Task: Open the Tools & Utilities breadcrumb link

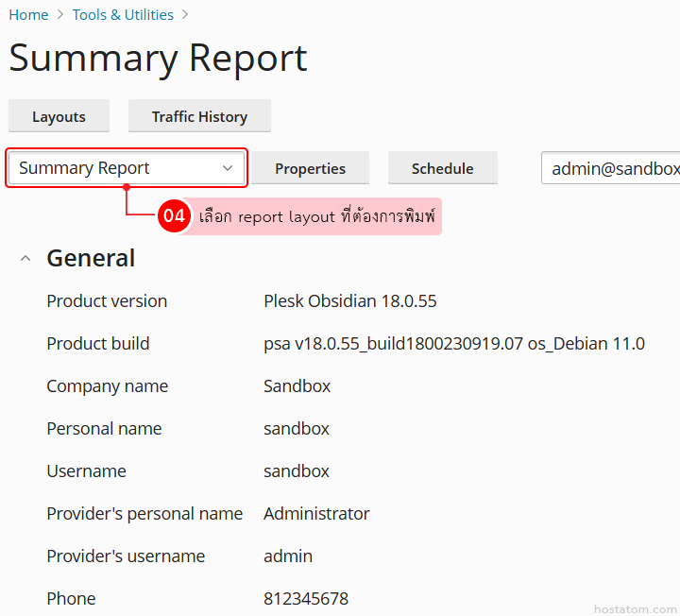Action: (123, 15)
